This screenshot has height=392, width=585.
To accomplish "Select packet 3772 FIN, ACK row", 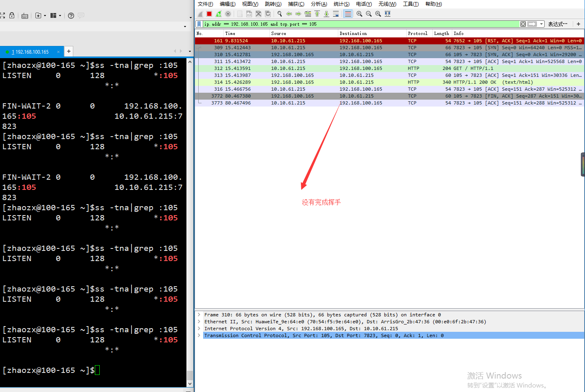I will click(390, 96).
